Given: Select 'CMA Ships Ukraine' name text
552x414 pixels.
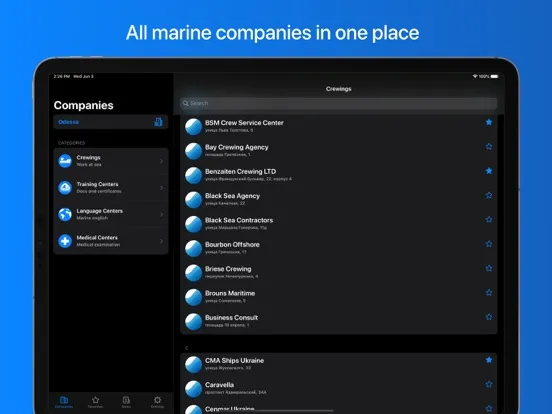Looking at the screenshot, I should coord(234,360).
